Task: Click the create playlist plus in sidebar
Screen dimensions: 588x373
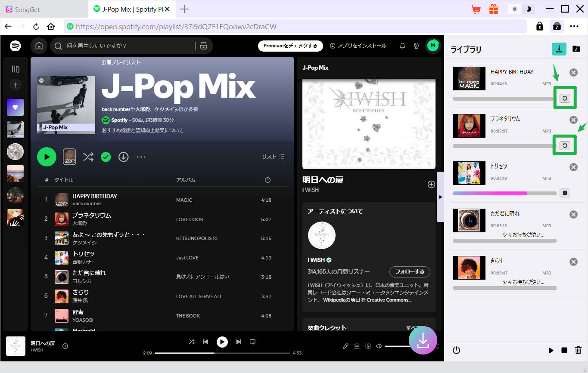Action: 16,85
